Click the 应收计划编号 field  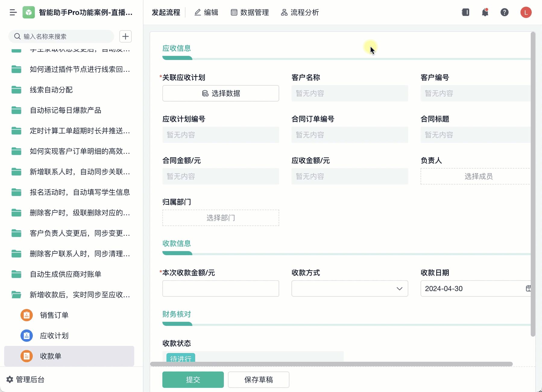tap(221, 135)
